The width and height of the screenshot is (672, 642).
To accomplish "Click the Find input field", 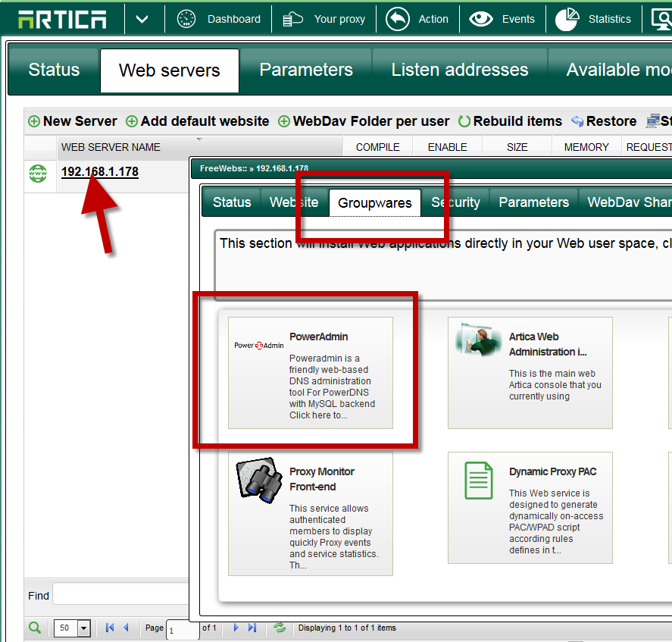I will 120,594.
